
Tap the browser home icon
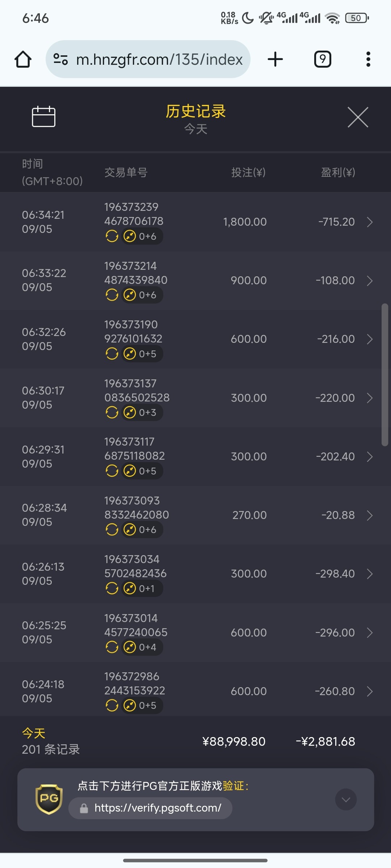[23, 59]
